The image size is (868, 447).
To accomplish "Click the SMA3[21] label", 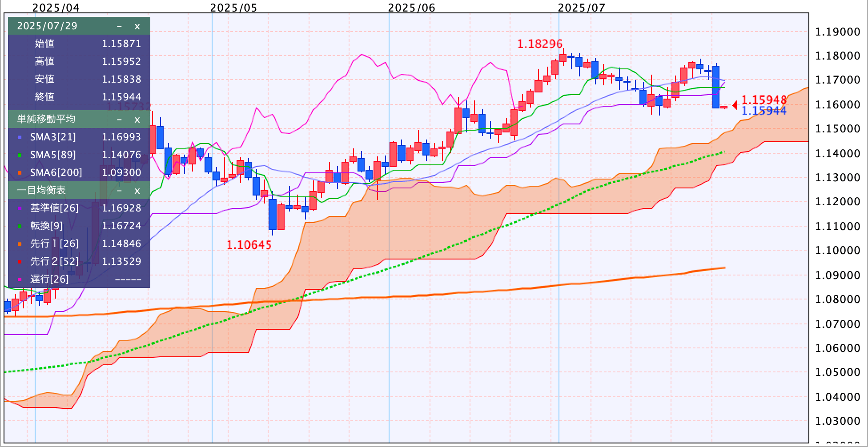I will [53, 137].
